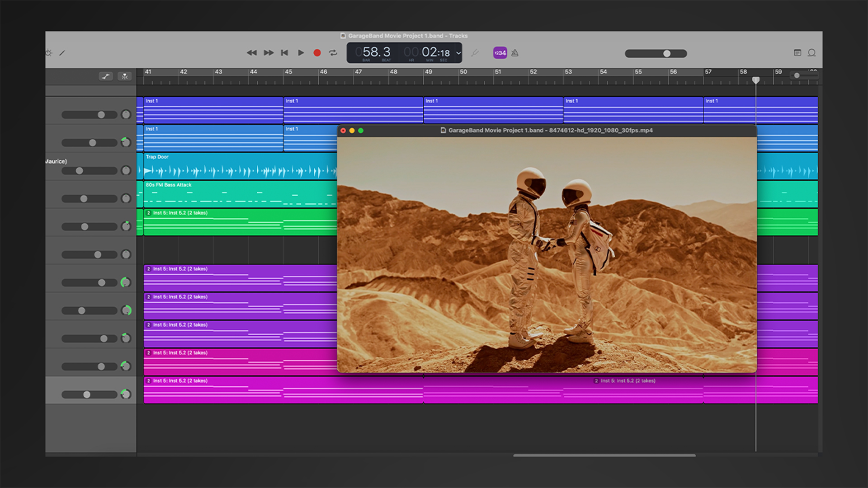
Task: Select the 80s FM Bass Attack region
Action: [x=240, y=194]
